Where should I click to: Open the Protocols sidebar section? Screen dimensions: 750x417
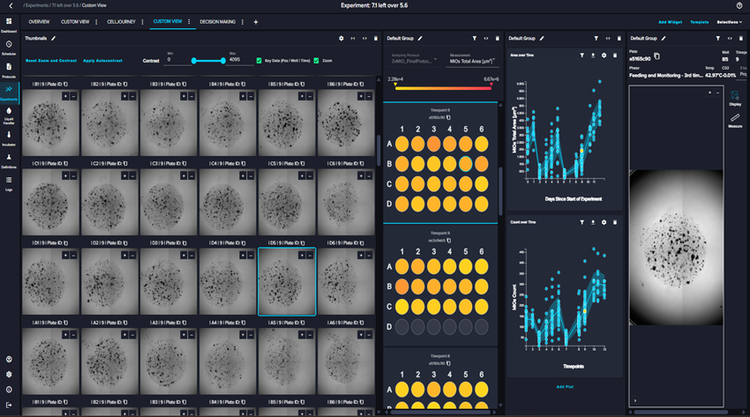9,70
